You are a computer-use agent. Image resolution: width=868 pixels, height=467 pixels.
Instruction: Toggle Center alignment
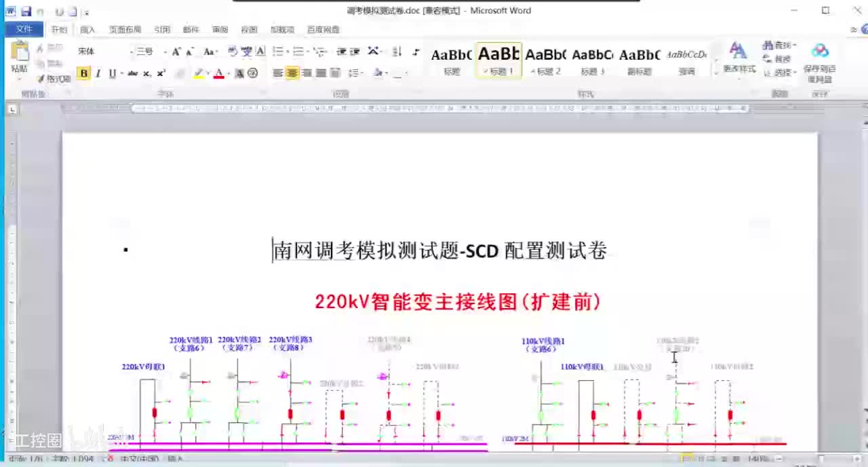click(x=292, y=73)
